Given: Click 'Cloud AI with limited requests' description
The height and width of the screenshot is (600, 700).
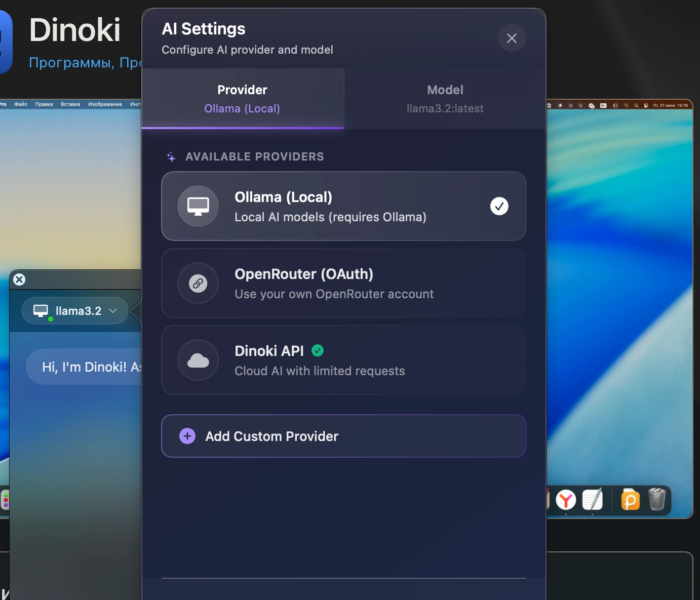Looking at the screenshot, I should click(320, 371).
